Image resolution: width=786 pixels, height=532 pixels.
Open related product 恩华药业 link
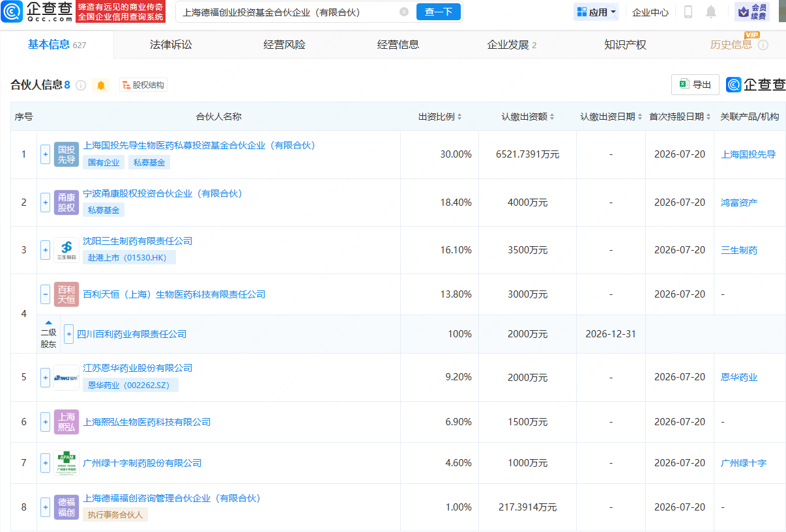click(739, 377)
